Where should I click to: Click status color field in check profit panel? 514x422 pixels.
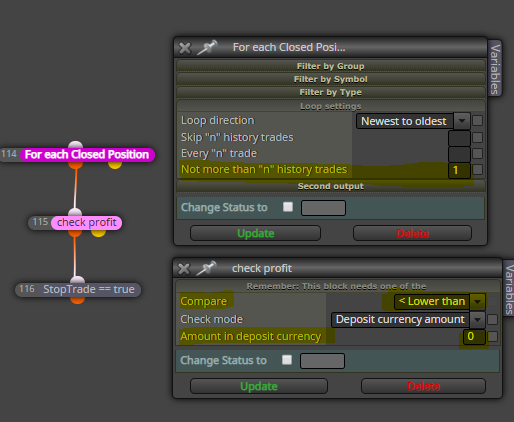[322, 361]
